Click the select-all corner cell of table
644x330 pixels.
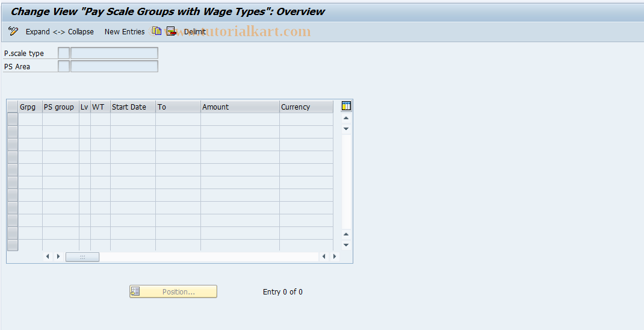point(13,107)
